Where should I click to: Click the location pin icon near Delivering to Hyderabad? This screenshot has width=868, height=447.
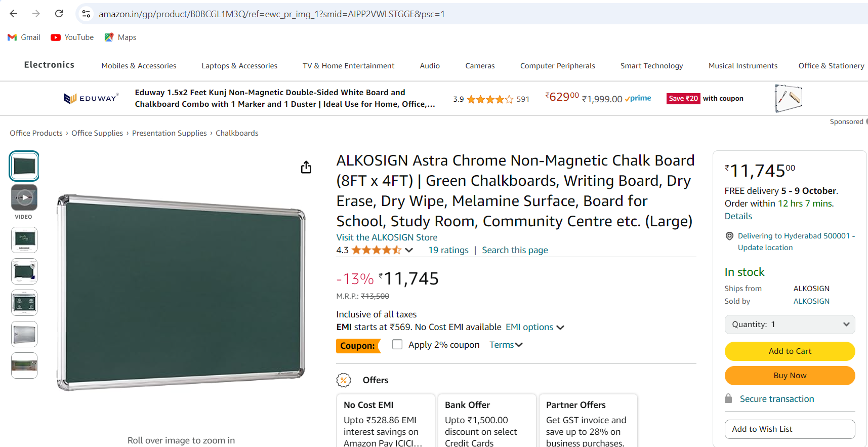[729, 236]
